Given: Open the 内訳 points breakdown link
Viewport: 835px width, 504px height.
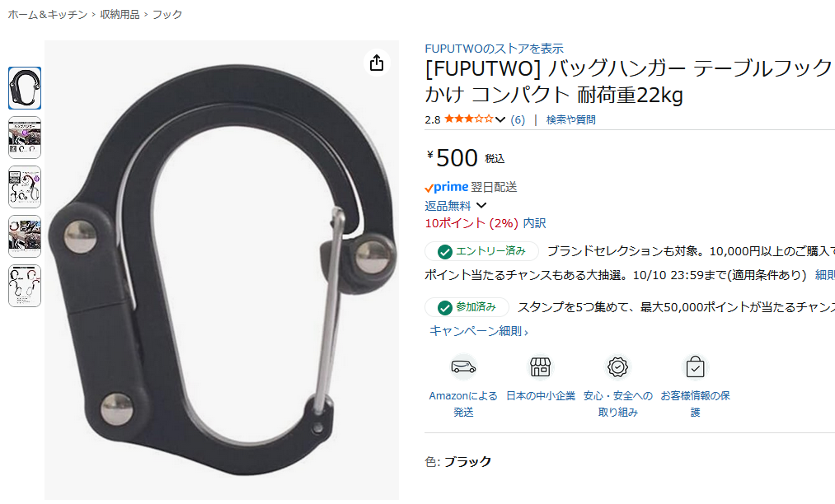Looking at the screenshot, I should click(x=534, y=223).
